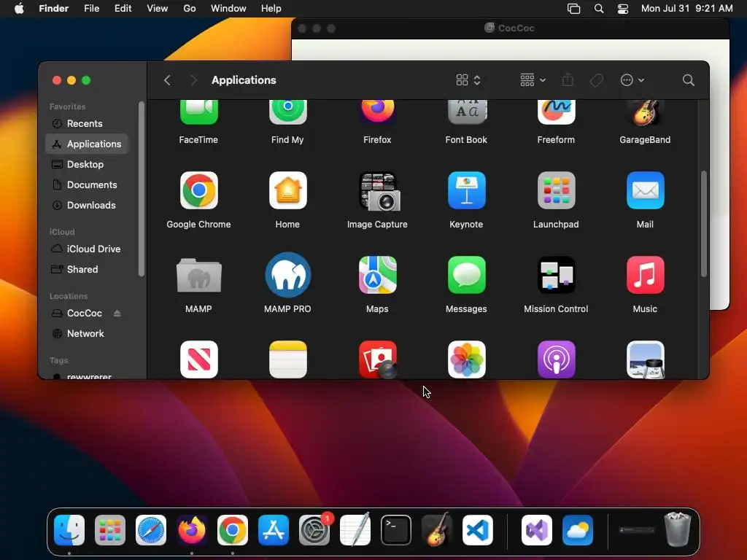The image size is (747, 560).
Task: Open the group-by options dropdown
Action: 533,80
